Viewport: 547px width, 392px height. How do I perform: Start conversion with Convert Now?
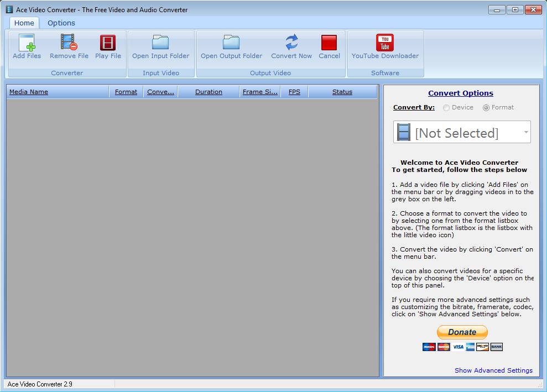click(291, 43)
